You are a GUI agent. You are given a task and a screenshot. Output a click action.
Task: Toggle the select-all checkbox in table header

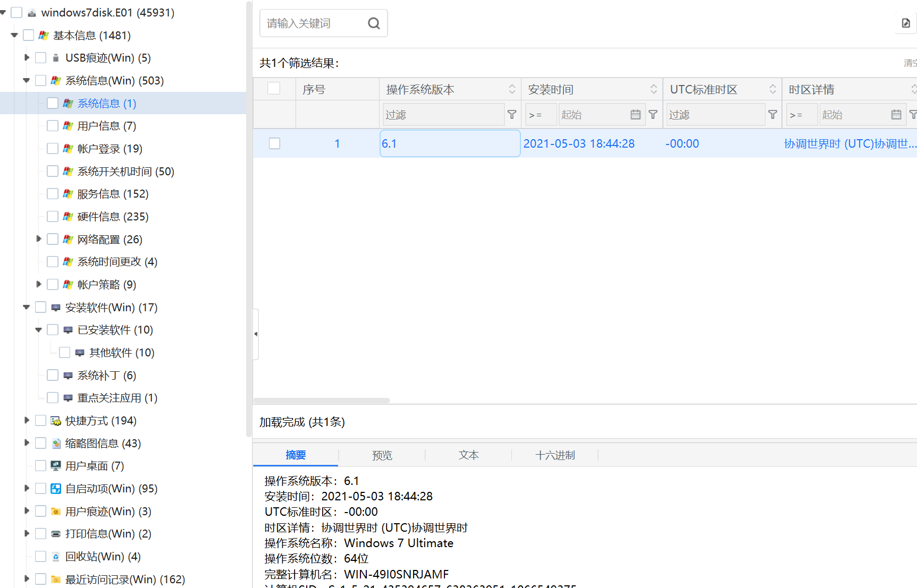274,89
